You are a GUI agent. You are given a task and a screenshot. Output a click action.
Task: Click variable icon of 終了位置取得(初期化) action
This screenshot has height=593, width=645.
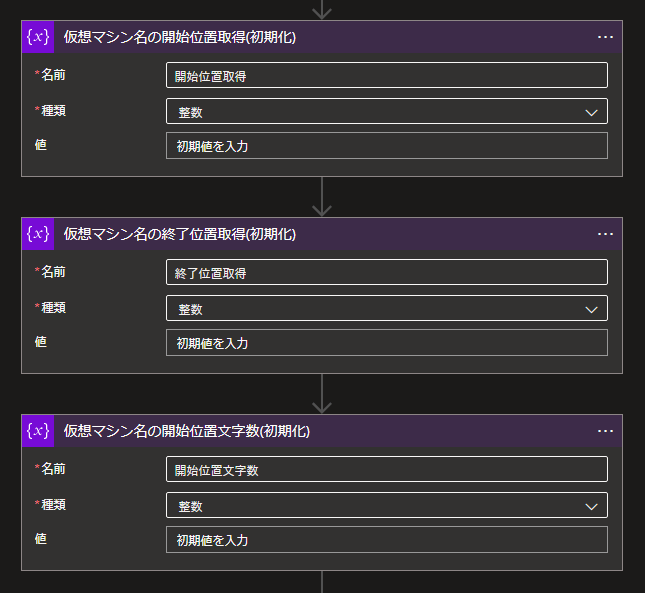click(38, 234)
